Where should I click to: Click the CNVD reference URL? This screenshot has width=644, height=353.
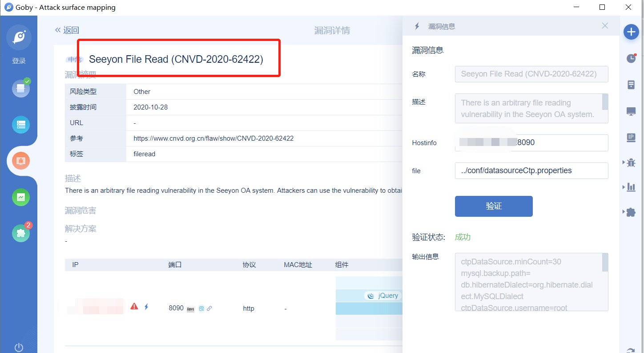coord(213,138)
